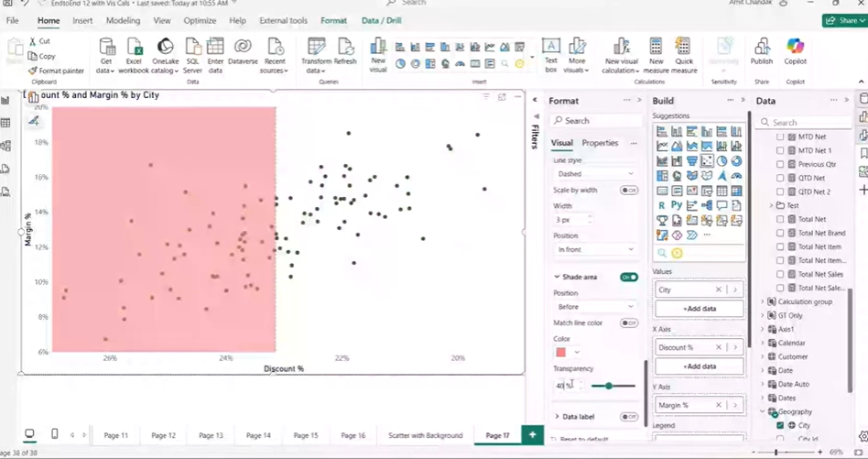Click the Data pane search box
868x459 pixels.
coord(804,123)
